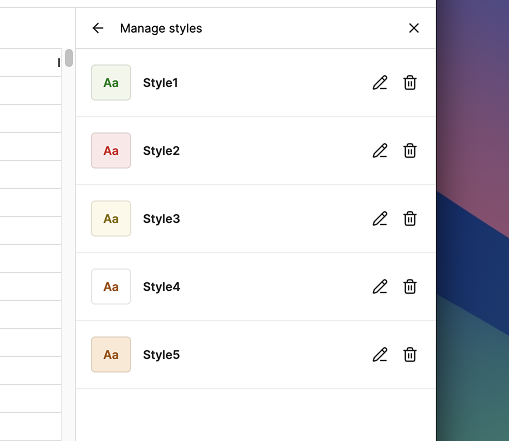Delete Style5 using the trash icon
Screen dimensions: 509x441
(410, 355)
